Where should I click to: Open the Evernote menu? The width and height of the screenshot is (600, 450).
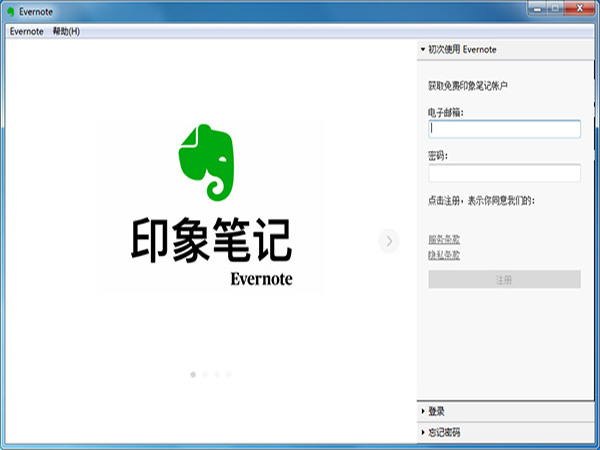26,31
